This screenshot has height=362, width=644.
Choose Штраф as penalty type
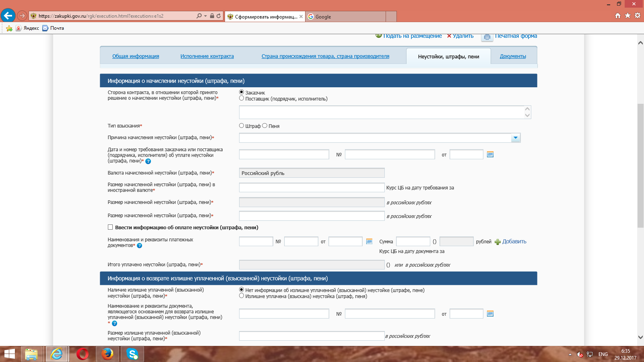click(242, 125)
